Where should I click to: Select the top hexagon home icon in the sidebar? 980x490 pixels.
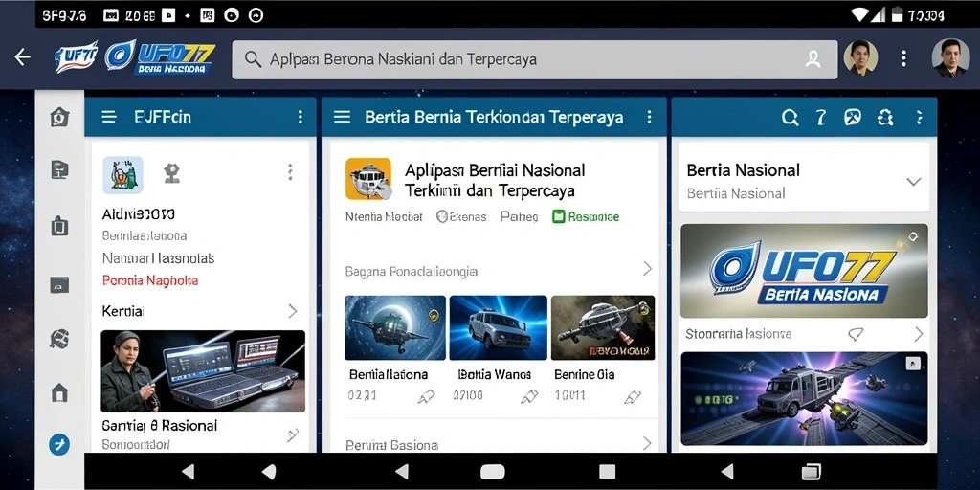pos(59,117)
